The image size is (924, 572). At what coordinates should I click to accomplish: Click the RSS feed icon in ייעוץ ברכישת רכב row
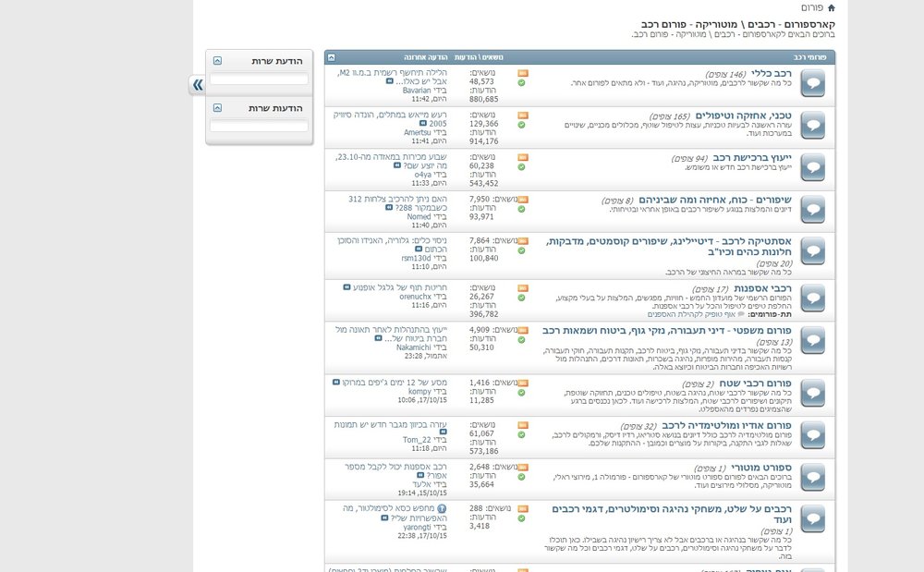[x=523, y=157]
